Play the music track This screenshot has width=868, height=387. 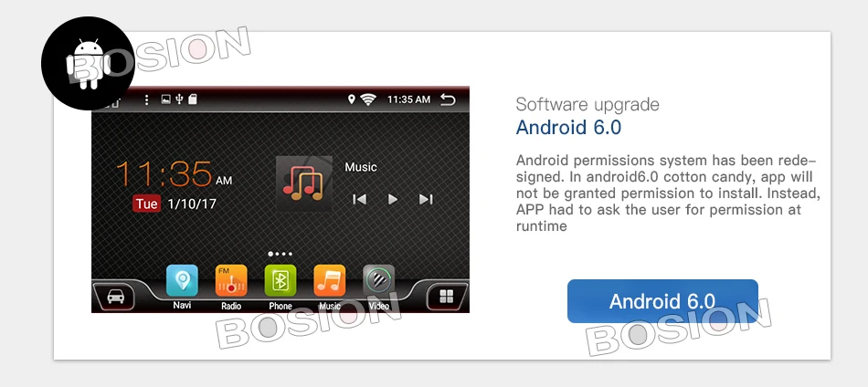pos(393,199)
